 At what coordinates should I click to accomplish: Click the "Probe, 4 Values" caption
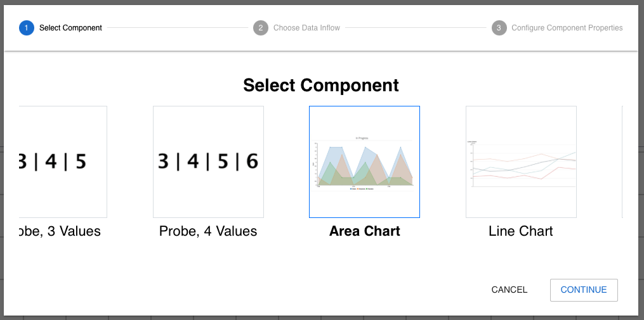[x=208, y=231]
